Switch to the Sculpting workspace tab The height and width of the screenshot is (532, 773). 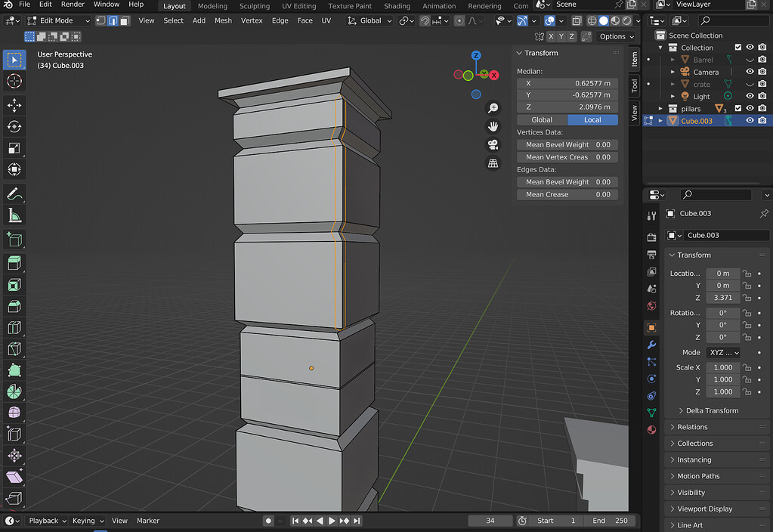254,5
